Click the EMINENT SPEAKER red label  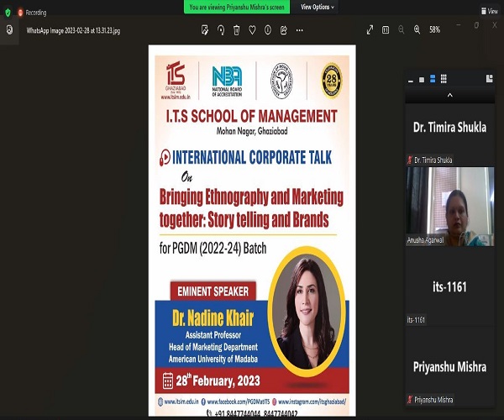pos(213,291)
